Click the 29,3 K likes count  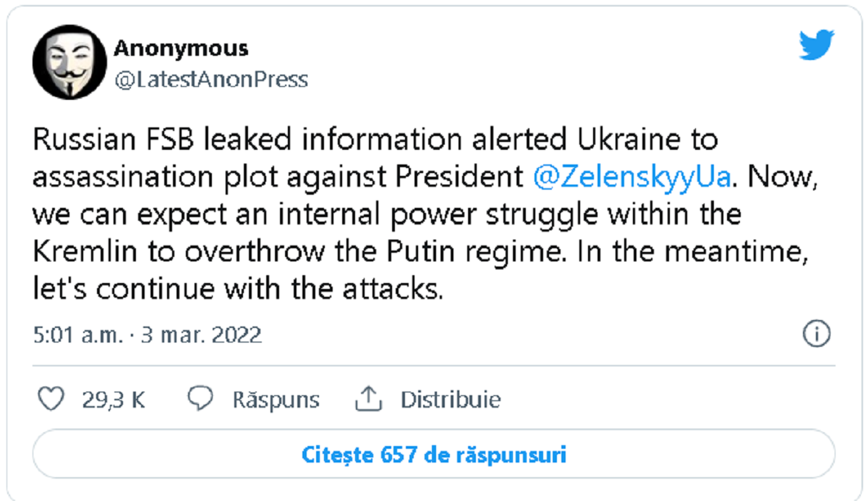[113, 400]
